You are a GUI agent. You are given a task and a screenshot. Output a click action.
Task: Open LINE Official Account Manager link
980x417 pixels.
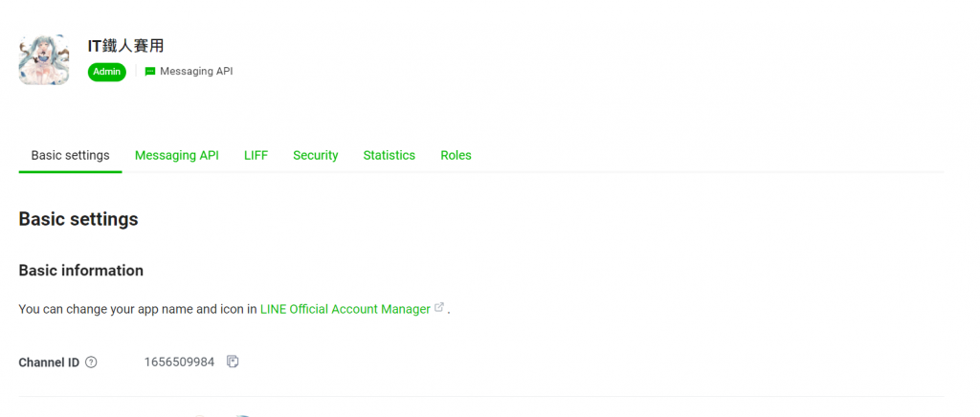click(345, 309)
